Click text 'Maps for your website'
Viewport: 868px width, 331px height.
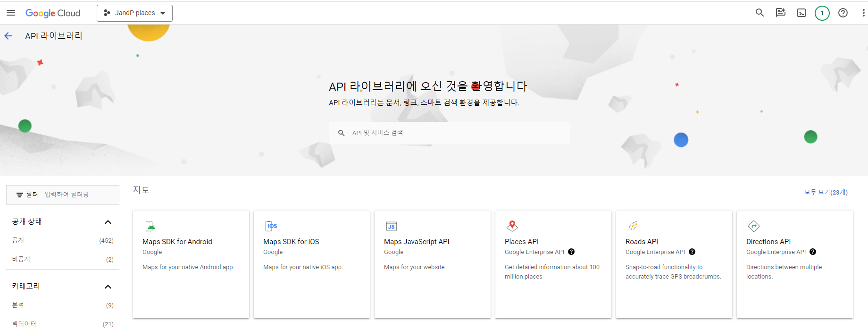click(x=414, y=267)
